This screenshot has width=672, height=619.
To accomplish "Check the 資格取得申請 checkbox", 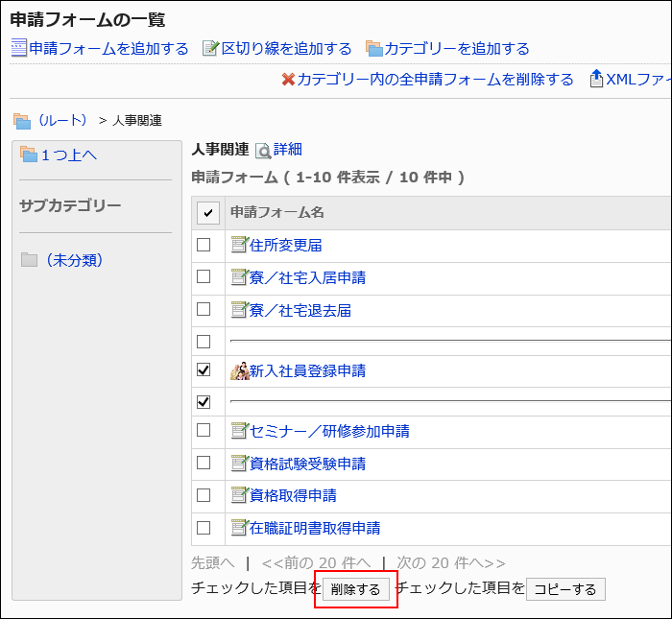I will click(x=204, y=495).
